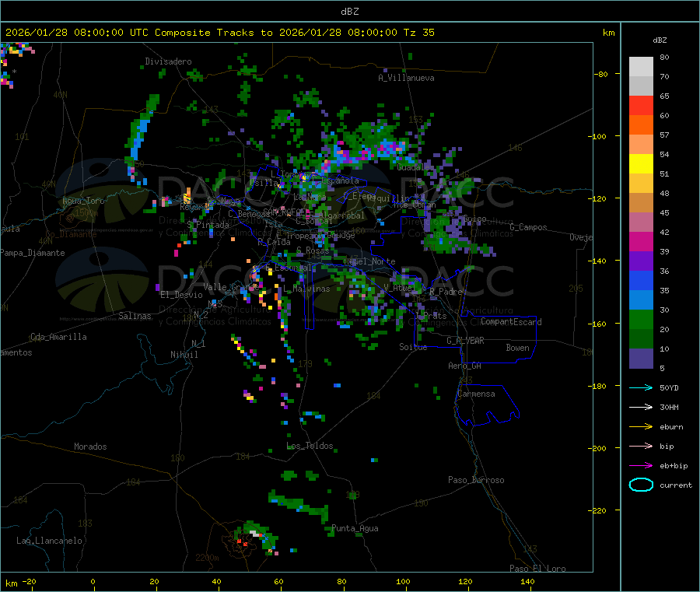Screen dimensions: 700x592
Task: Click the Guadales map label
Action: (x=415, y=167)
